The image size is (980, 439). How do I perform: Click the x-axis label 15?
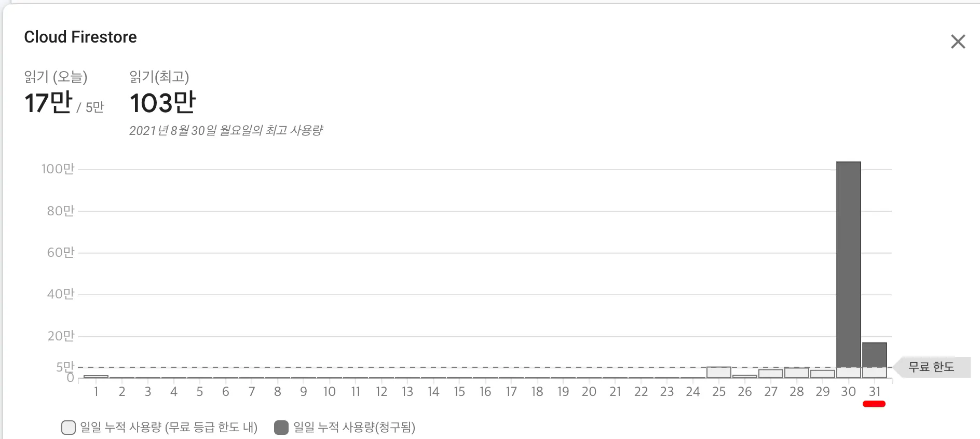pos(459,392)
